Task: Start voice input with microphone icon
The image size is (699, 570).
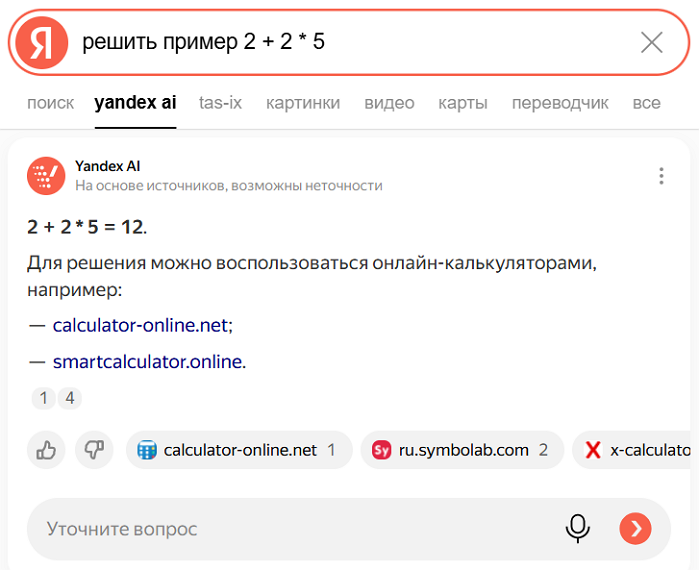Action: pyautogui.click(x=578, y=529)
